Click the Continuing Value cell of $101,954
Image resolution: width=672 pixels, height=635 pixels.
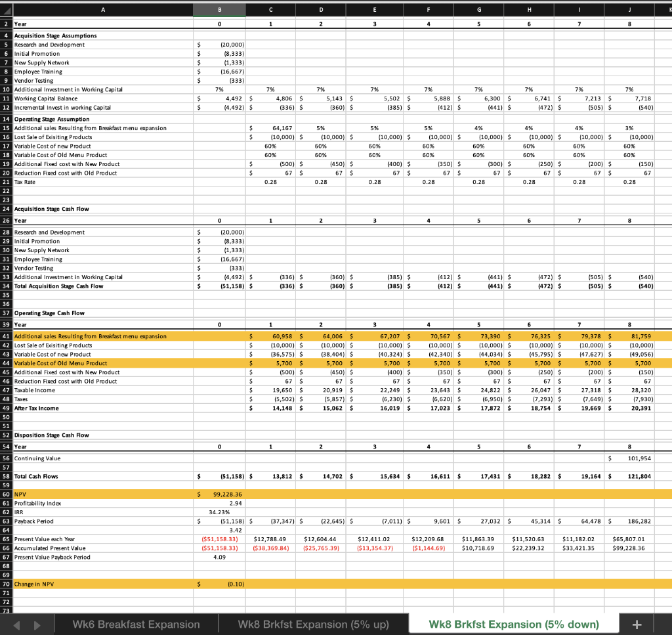(x=629, y=458)
